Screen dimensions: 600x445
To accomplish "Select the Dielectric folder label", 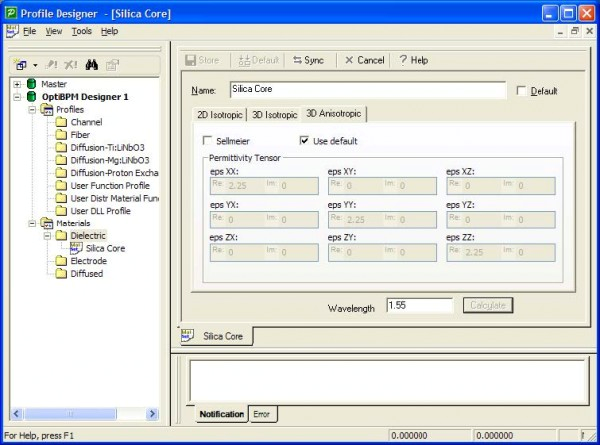I will [88, 236].
